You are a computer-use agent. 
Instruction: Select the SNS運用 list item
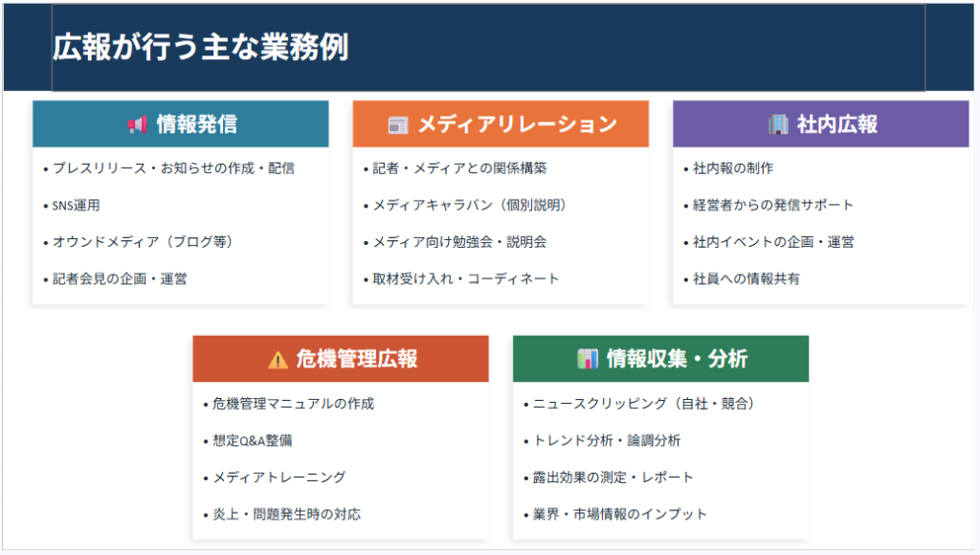pos(76,205)
